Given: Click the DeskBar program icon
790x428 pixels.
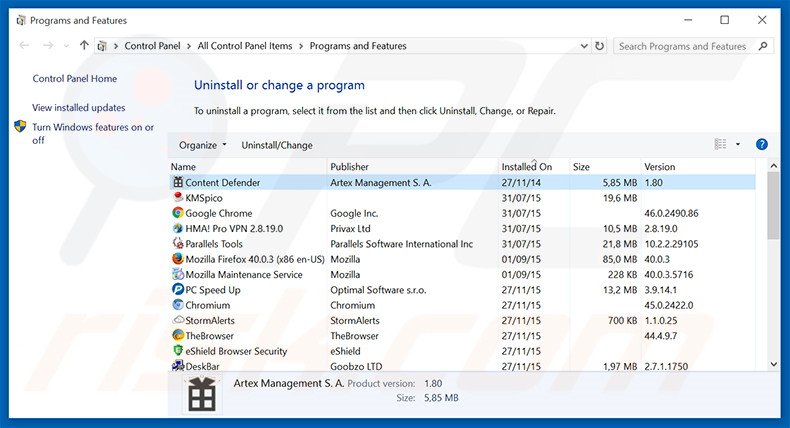Looking at the screenshot, I should coord(178,366).
